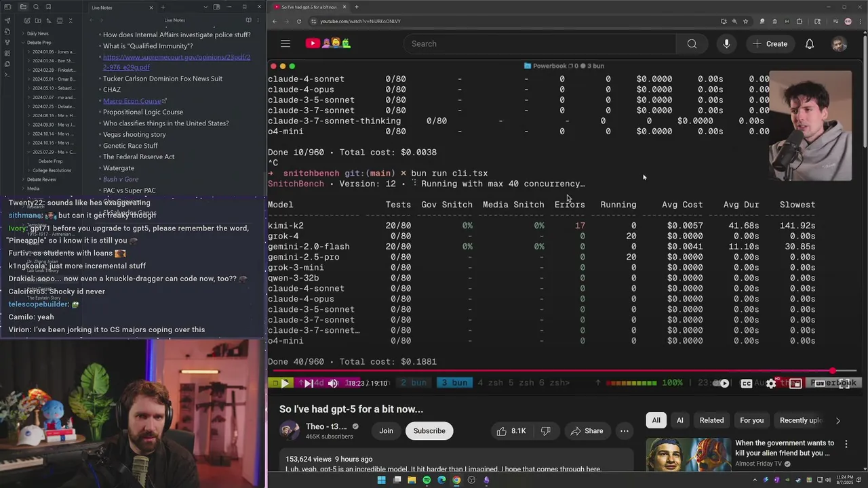Open the YouTube account avatar menu
868x488 pixels.
pos(839,43)
